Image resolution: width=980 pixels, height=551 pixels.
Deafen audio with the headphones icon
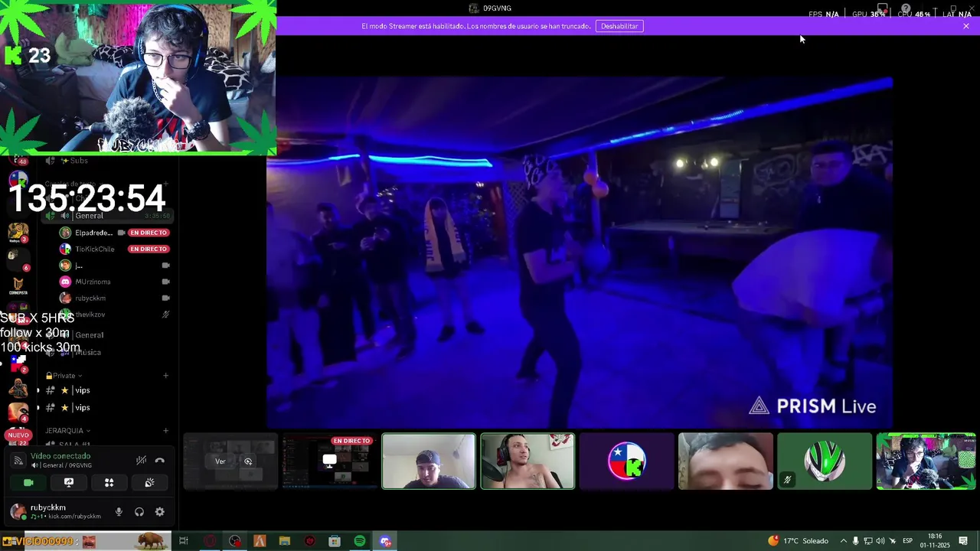point(139,512)
